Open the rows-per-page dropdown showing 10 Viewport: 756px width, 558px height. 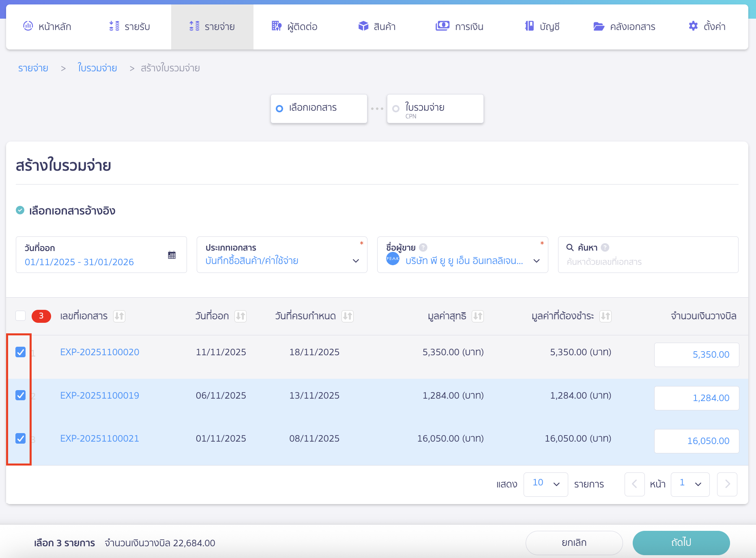(546, 484)
